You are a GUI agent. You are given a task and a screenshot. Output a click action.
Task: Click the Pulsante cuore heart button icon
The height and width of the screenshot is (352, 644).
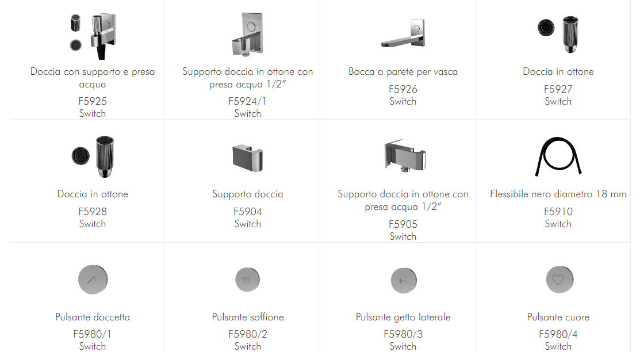[558, 280]
